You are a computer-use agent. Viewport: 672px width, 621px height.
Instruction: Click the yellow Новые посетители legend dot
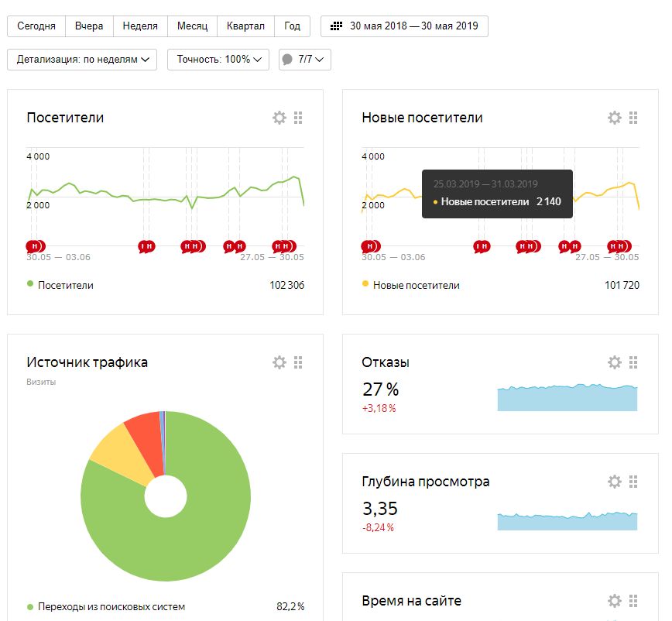(x=365, y=283)
